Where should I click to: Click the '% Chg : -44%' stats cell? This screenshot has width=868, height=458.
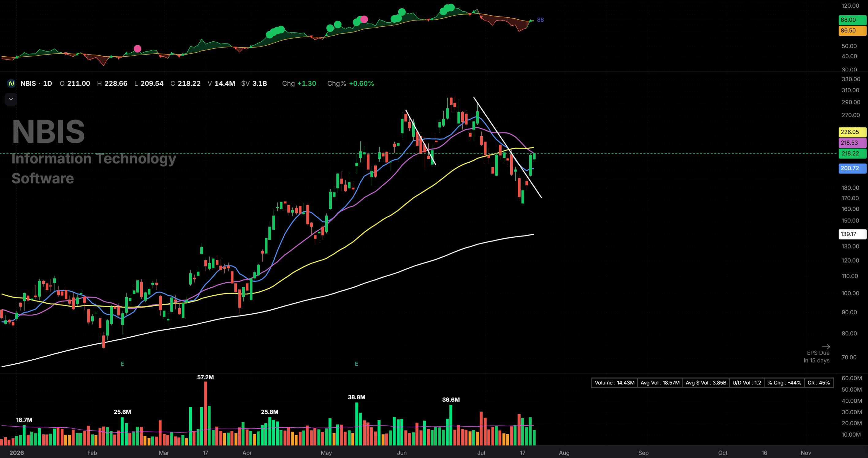[784, 383]
